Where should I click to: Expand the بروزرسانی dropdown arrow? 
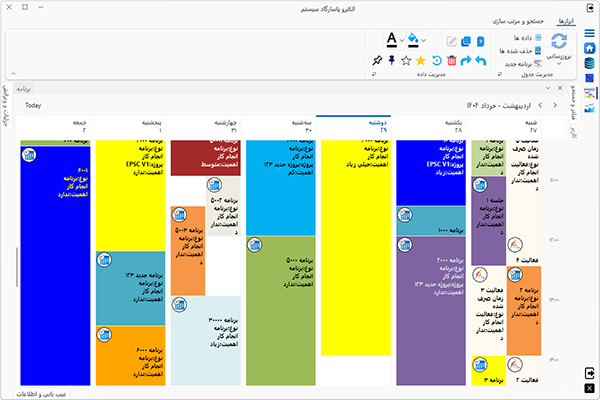559,64
